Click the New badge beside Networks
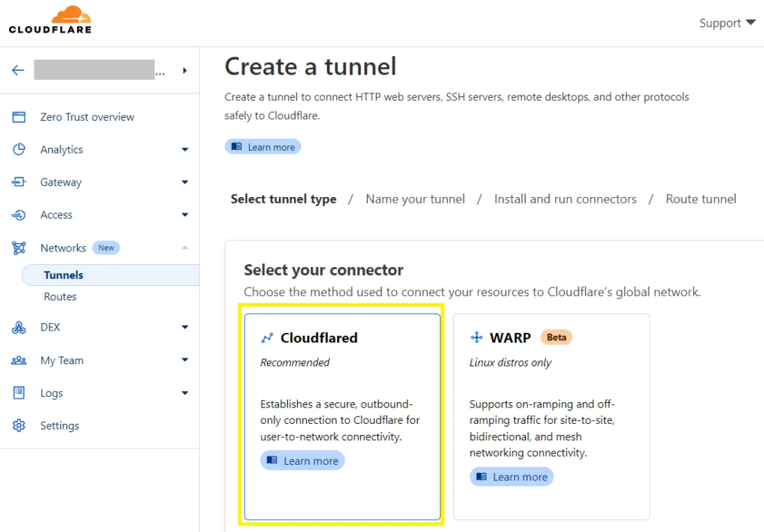The width and height of the screenshot is (764, 532). click(106, 248)
